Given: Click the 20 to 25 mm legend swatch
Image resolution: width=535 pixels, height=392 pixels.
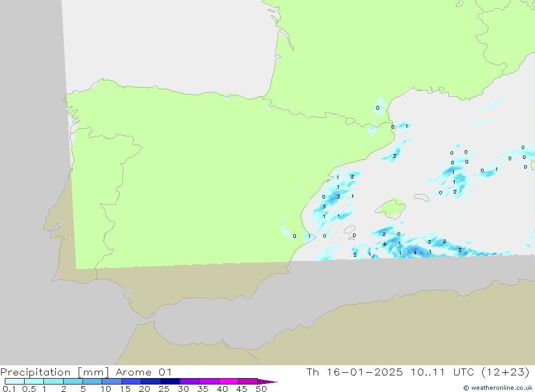Looking at the screenshot, I should [151, 381].
